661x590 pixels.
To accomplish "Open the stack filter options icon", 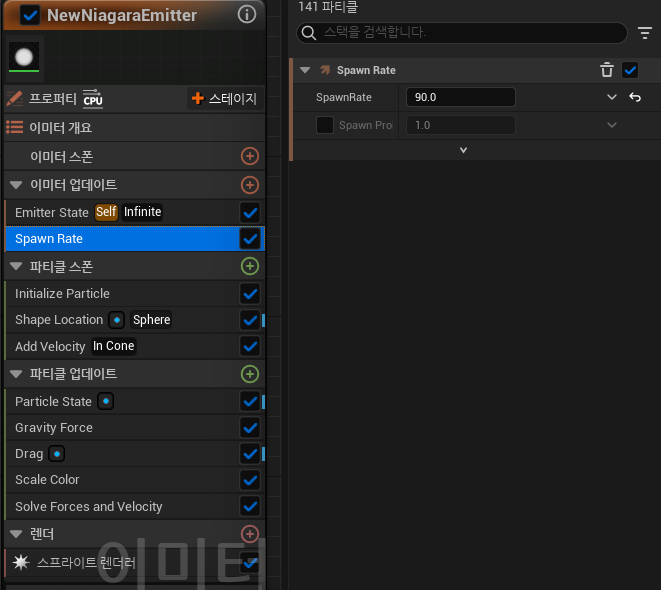I will tap(645, 32).
